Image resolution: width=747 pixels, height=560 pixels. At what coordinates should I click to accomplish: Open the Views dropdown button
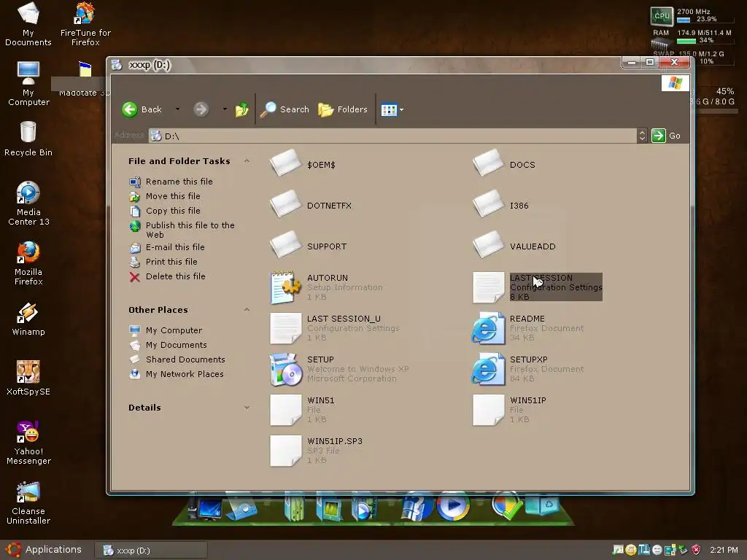(392, 110)
